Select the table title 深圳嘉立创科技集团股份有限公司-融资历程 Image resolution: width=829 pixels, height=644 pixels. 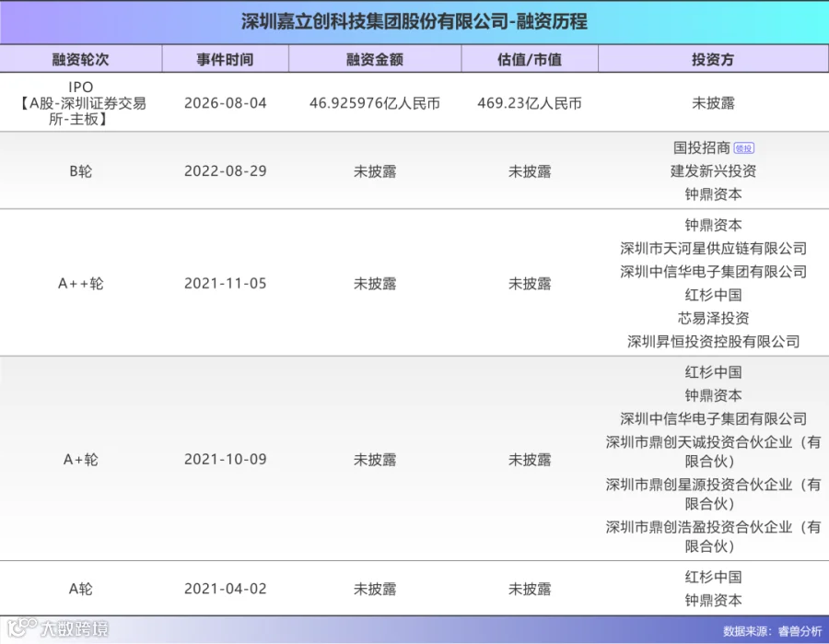pos(414,22)
